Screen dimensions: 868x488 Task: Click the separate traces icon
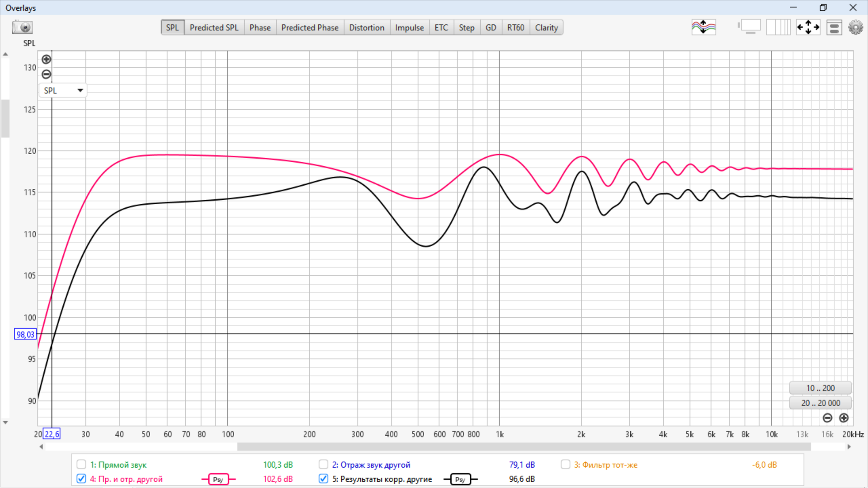point(703,28)
